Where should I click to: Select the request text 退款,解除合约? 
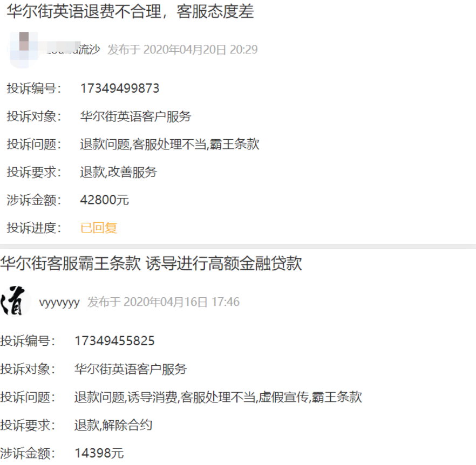[113, 425]
